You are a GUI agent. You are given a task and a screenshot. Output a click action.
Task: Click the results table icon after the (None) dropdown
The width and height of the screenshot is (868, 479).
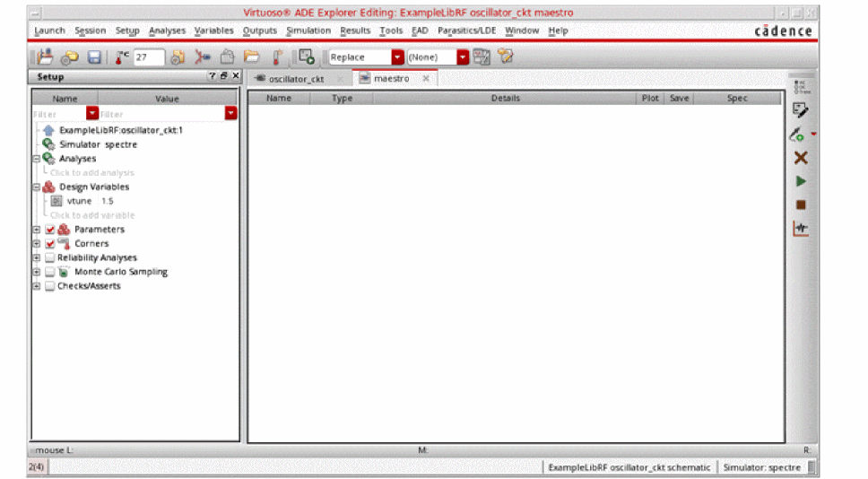(x=482, y=57)
